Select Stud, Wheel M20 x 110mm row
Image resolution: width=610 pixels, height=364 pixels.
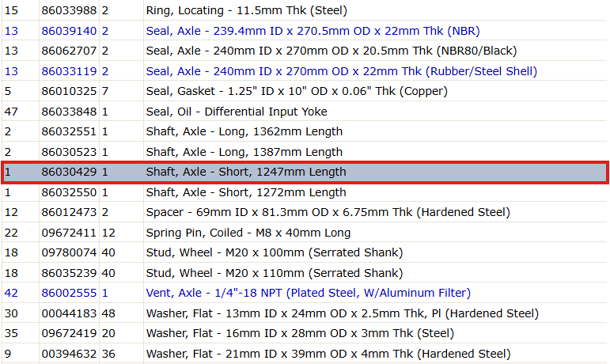305,273
